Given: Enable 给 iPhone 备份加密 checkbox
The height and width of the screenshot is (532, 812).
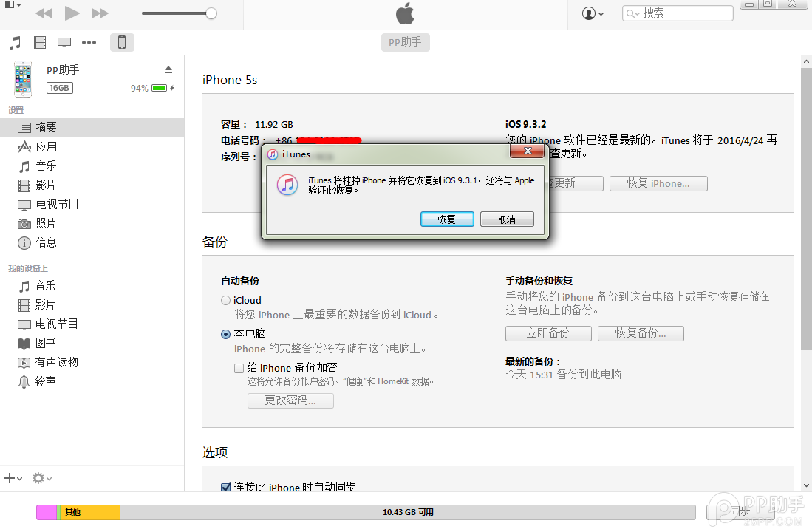Looking at the screenshot, I should click(239, 368).
